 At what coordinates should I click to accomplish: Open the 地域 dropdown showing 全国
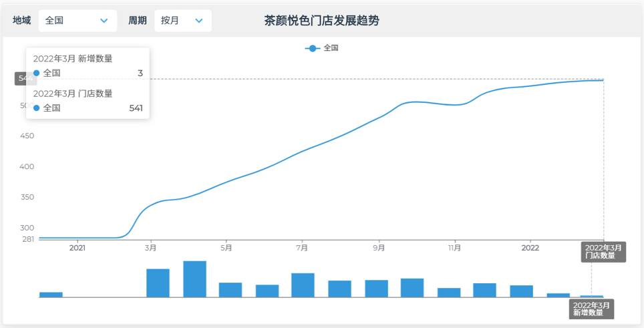pyautogui.click(x=77, y=21)
